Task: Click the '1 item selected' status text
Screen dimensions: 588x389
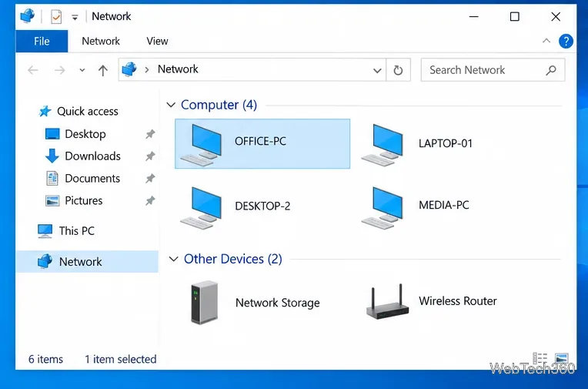Action: [121, 359]
